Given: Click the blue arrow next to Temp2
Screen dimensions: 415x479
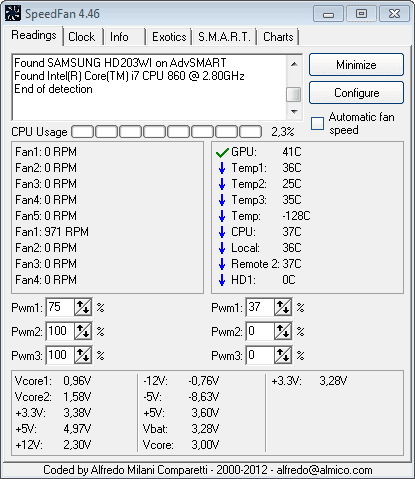Looking at the screenshot, I should [222, 184].
